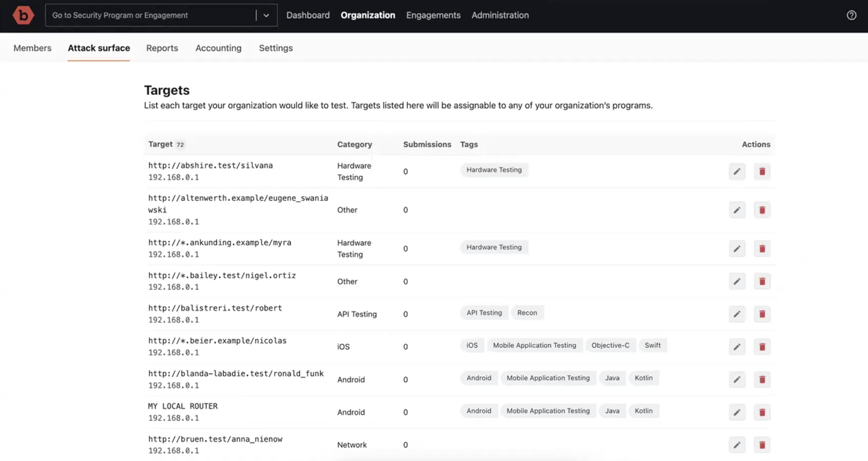Delete the bruen.test/anna_nienow target
The width and height of the screenshot is (868, 461).
pos(762,445)
